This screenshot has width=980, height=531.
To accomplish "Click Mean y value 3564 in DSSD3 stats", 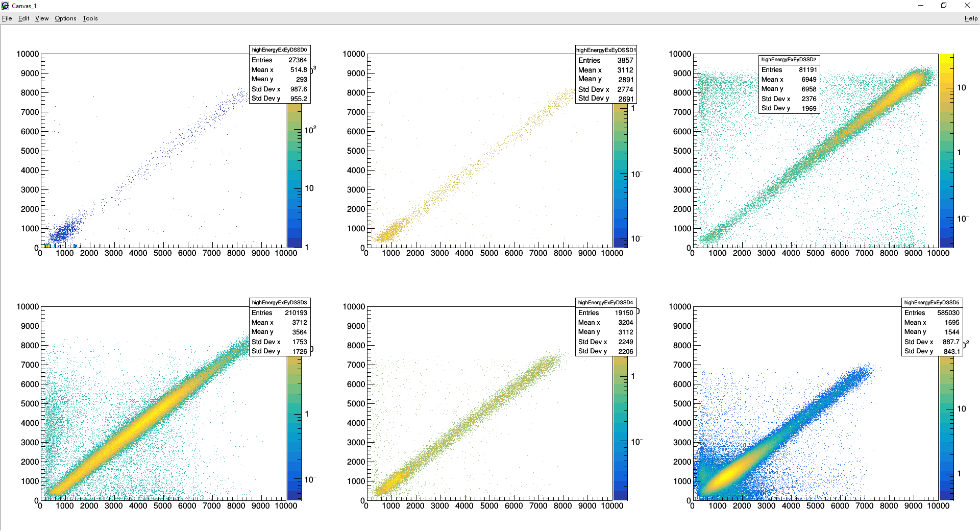I will (x=300, y=332).
